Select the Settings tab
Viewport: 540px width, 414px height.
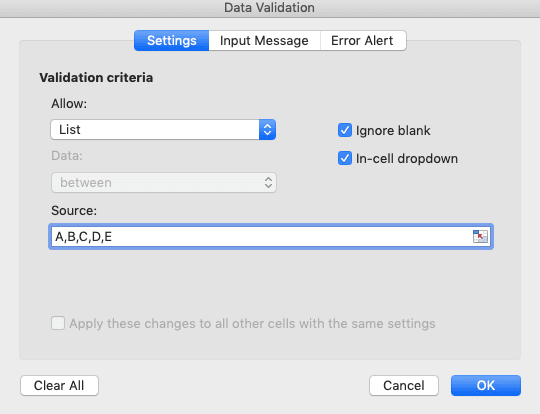click(x=172, y=41)
